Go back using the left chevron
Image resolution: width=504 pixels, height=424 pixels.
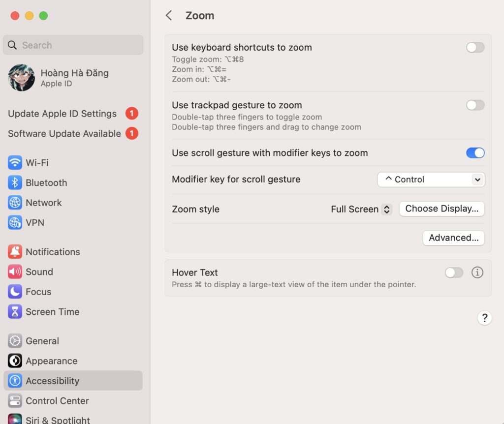tap(169, 15)
